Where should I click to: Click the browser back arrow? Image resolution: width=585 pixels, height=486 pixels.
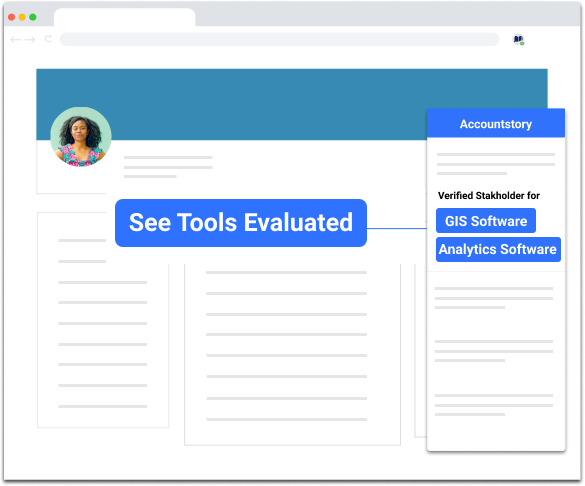pyautogui.click(x=15, y=39)
